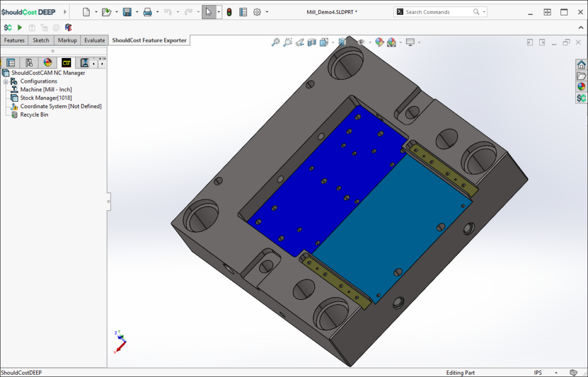
Task: Click the Edit Appearance beach ball icon
Action: [x=379, y=41]
